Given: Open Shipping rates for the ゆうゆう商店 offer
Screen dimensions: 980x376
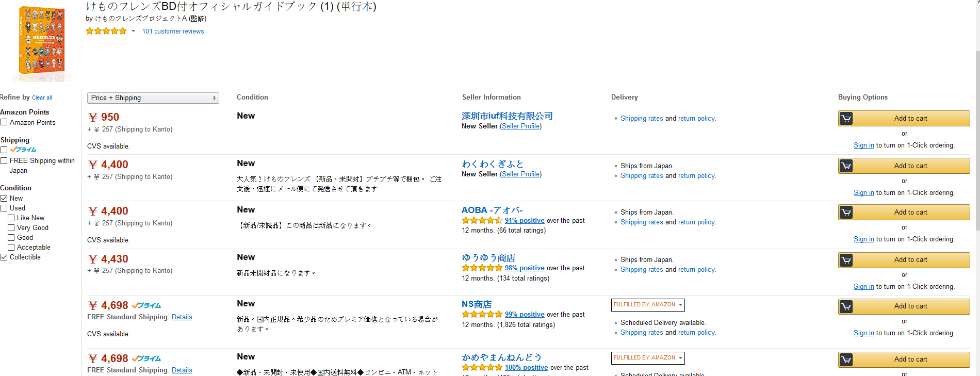Looking at the screenshot, I should 642,270.
